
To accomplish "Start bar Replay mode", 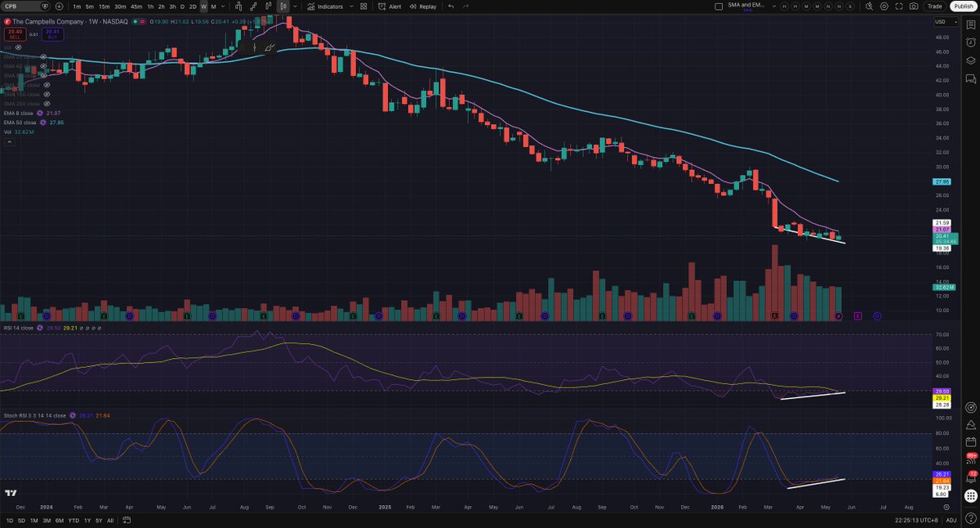I will click(423, 6).
